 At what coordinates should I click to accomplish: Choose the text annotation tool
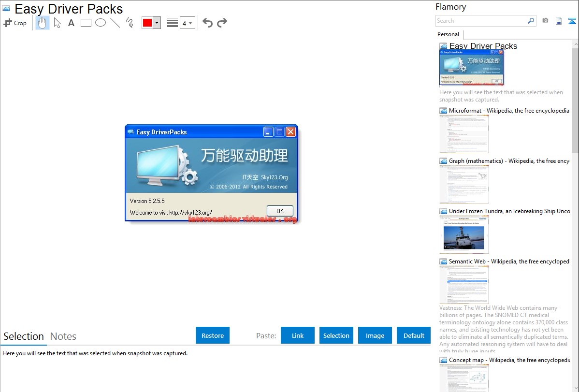[71, 23]
